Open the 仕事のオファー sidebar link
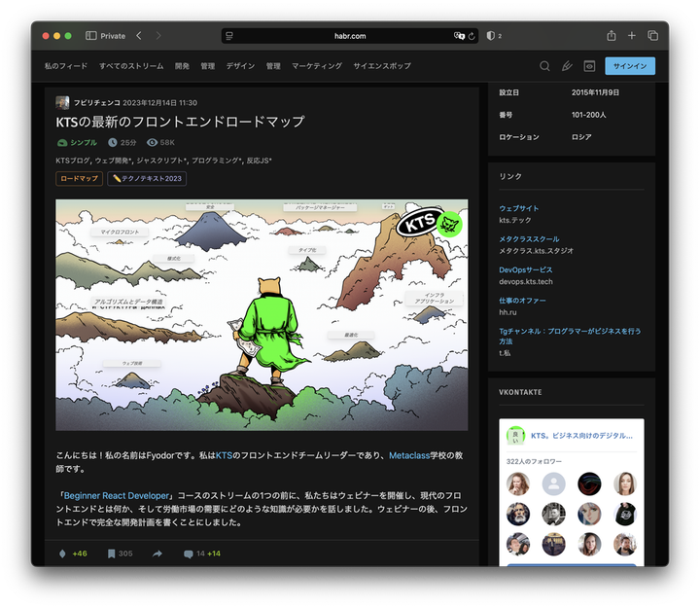 tap(522, 301)
